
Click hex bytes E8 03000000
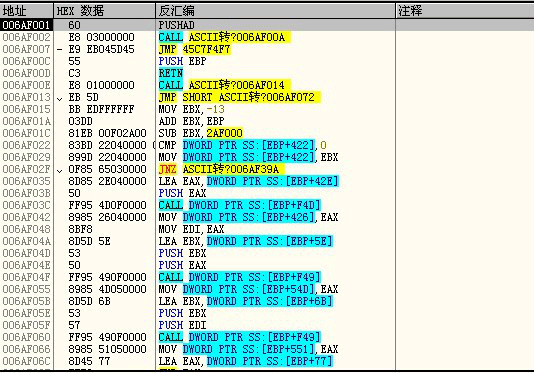[101, 37]
